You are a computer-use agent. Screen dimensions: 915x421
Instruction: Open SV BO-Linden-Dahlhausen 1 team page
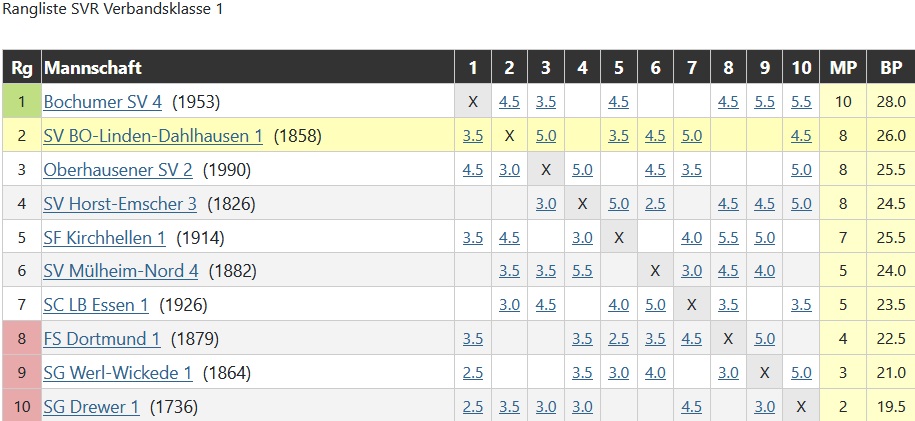153,135
